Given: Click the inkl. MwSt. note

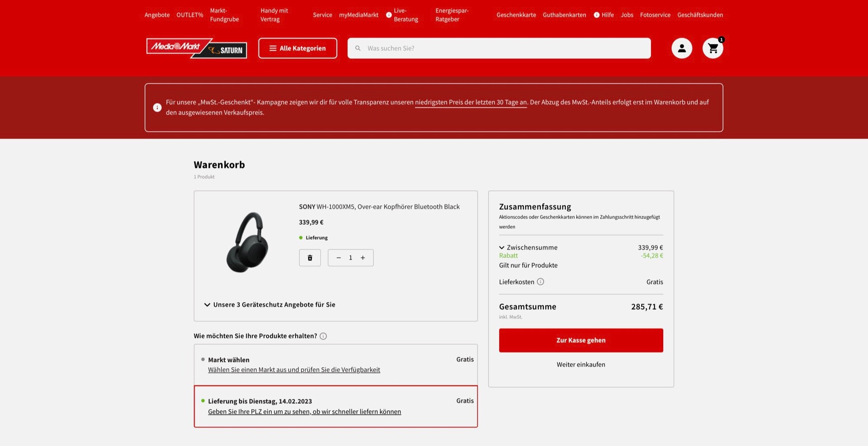Looking at the screenshot, I should (x=511, y=317).
